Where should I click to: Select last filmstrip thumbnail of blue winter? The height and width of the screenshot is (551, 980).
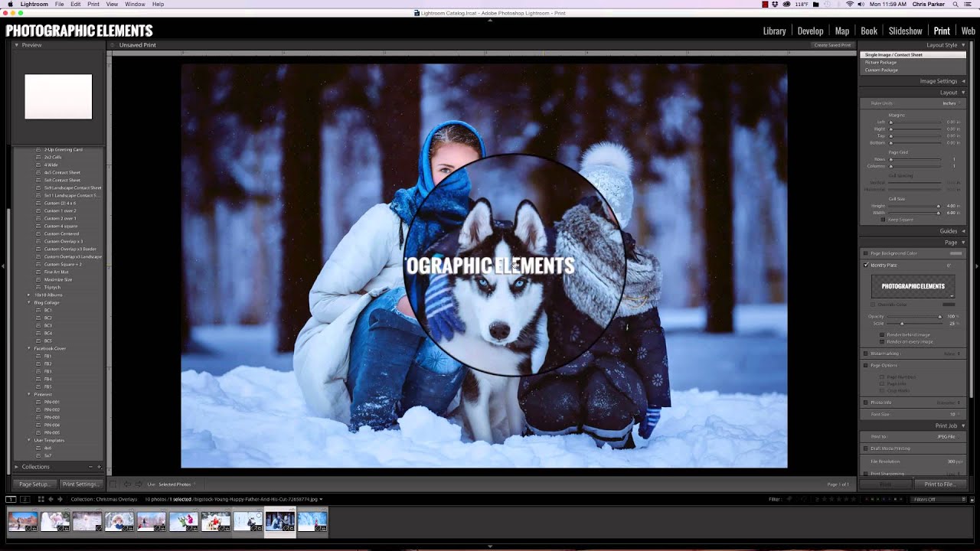pyautogui.click(x=312, y=521)
